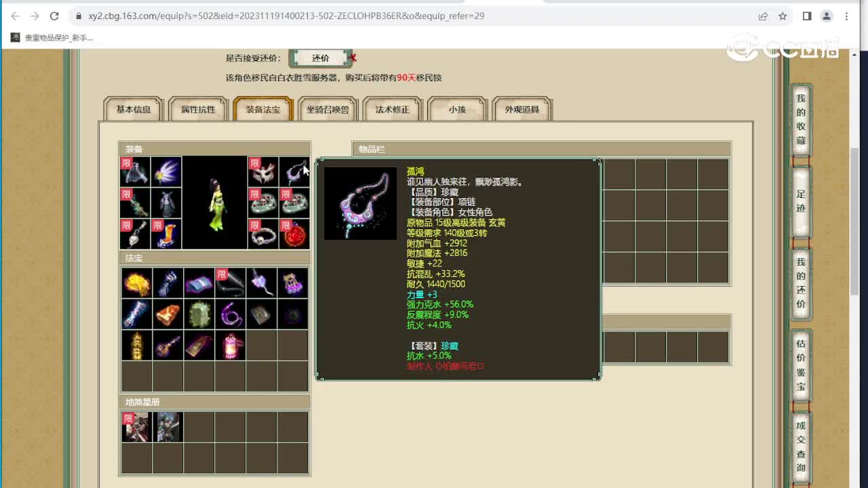Click the necklace preview image in tooltip
This screenshot has height=488, width=868.
click(360, 203)
